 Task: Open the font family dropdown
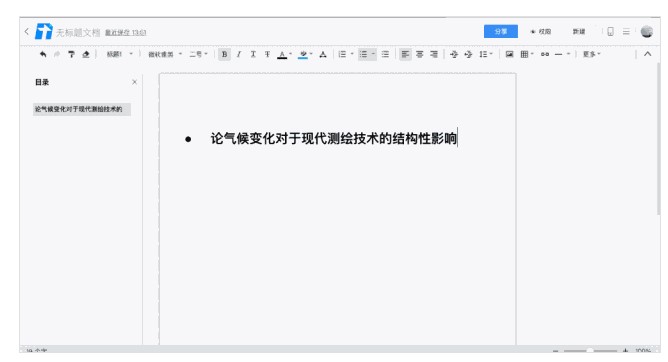tap(165, 54)
